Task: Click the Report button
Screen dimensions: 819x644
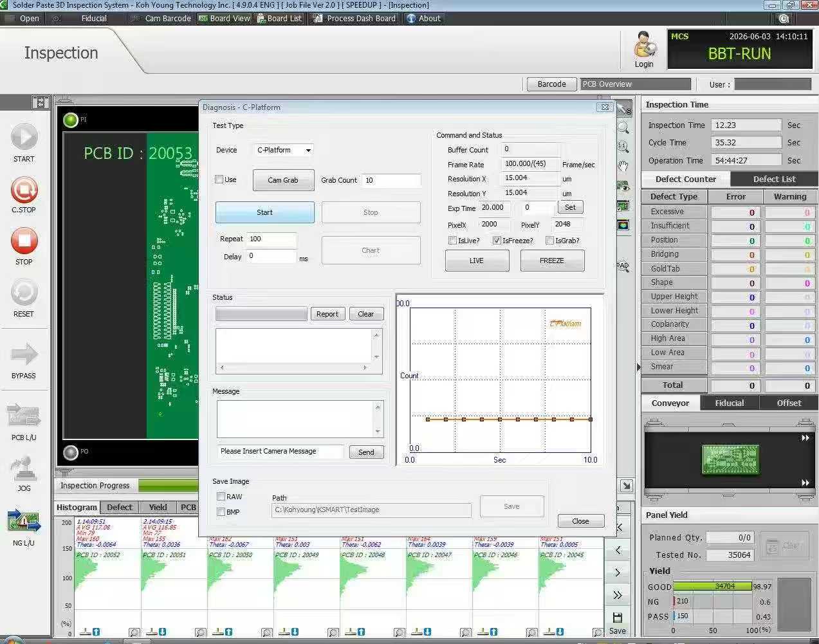Action: tap(327, 314)
